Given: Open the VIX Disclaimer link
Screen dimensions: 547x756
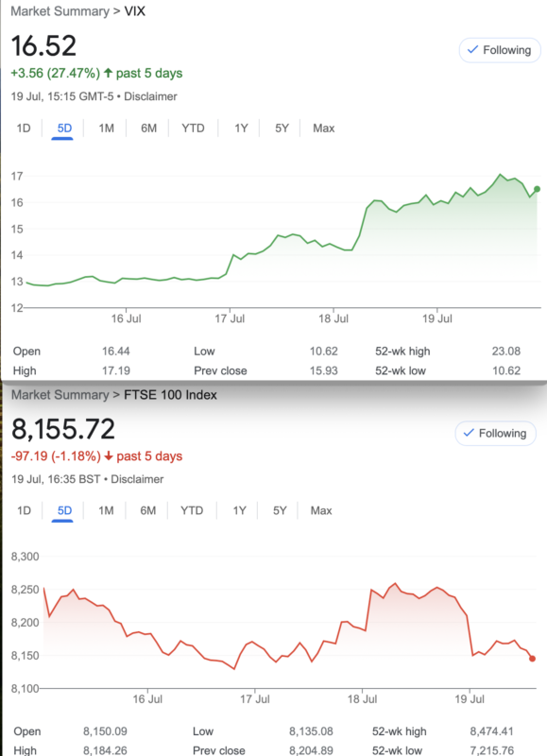Looking at the screenshot, I should pyautogui.click(x=150, y=96).
